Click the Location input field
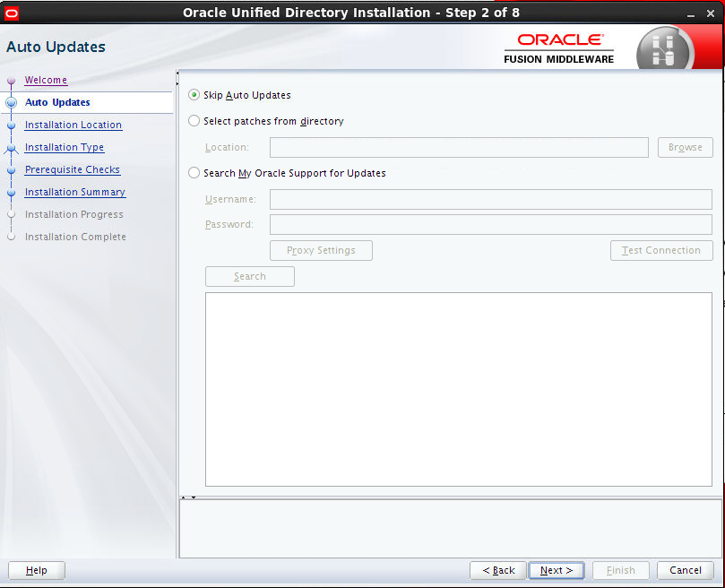This screenshot has width=725, height=588. point(459,147)
